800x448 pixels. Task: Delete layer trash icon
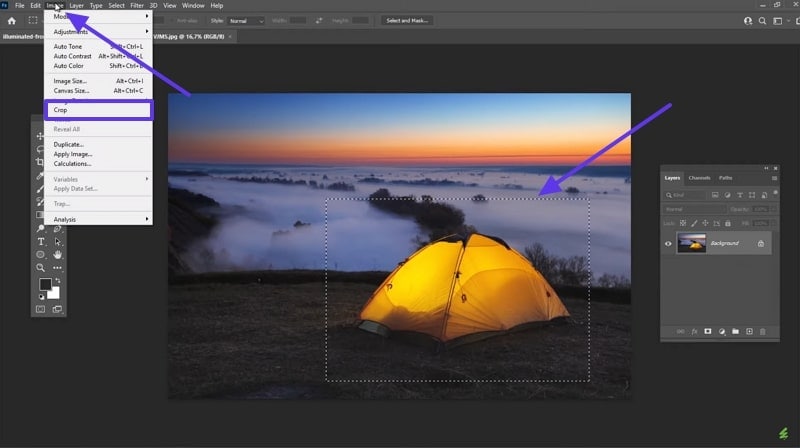(x=763, y=332)
